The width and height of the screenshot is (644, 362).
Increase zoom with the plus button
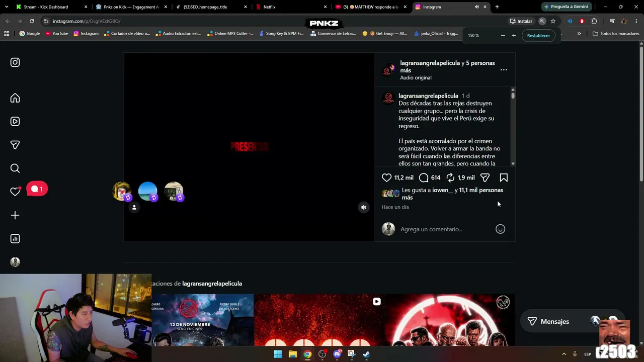coord(514,36)
